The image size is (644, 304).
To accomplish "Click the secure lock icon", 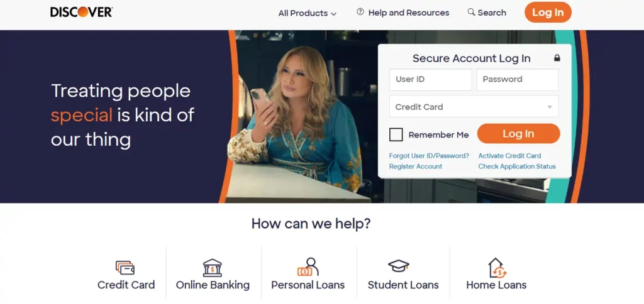I will (x=557, y=58).
